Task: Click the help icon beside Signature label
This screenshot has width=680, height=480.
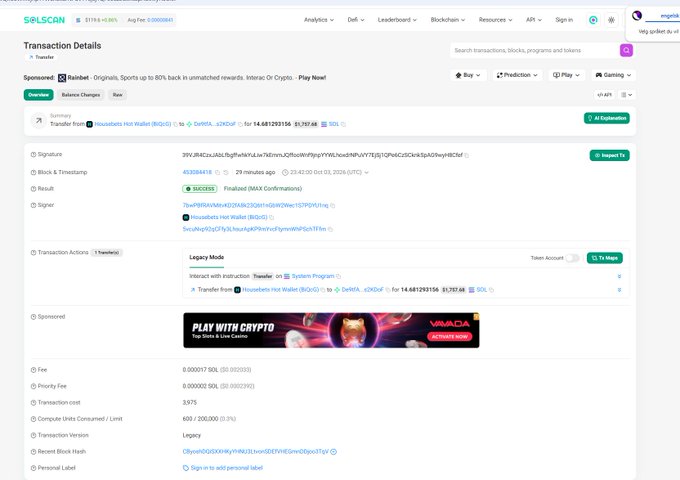Action: pyautogui.click(x=33, y=154)
